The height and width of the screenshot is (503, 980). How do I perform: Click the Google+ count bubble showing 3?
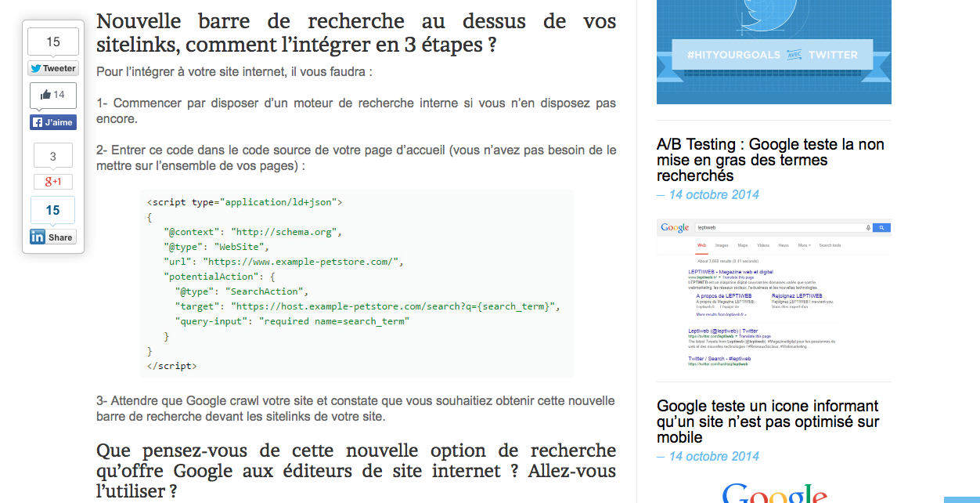tap(53, 156)
